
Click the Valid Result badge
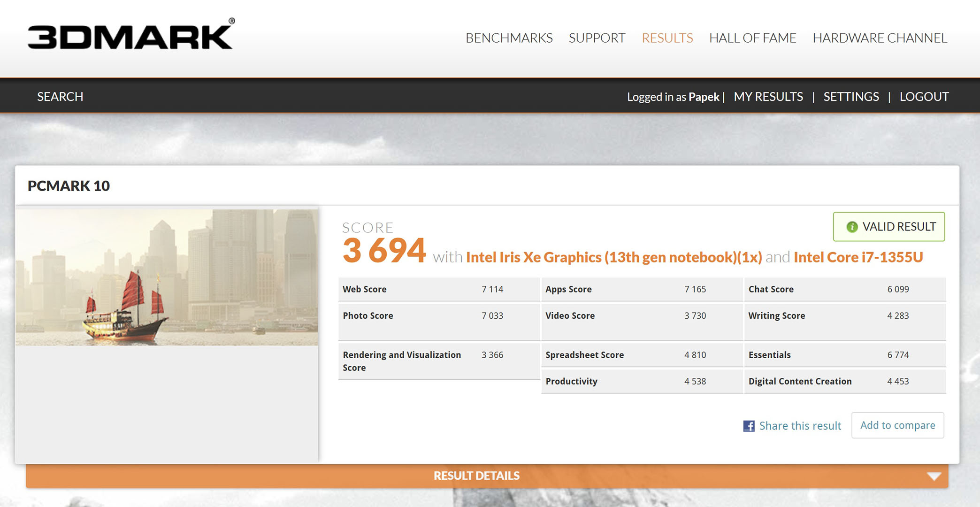[x=889, y=227]
